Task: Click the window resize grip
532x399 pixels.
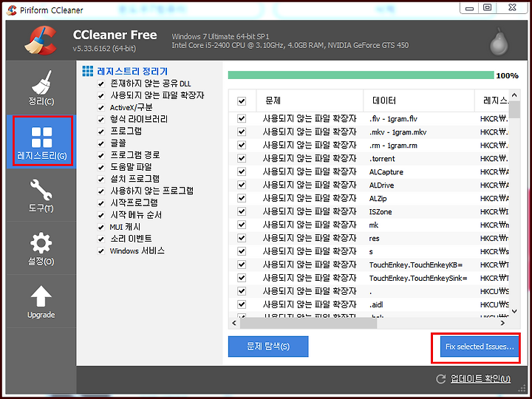Action: (x=521, y=389)
